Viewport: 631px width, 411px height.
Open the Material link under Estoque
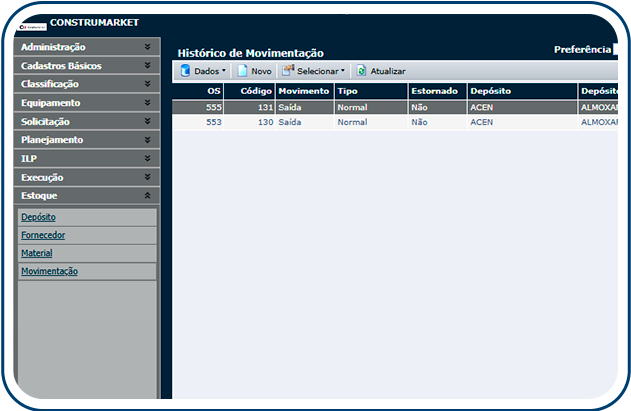(37, 253)
